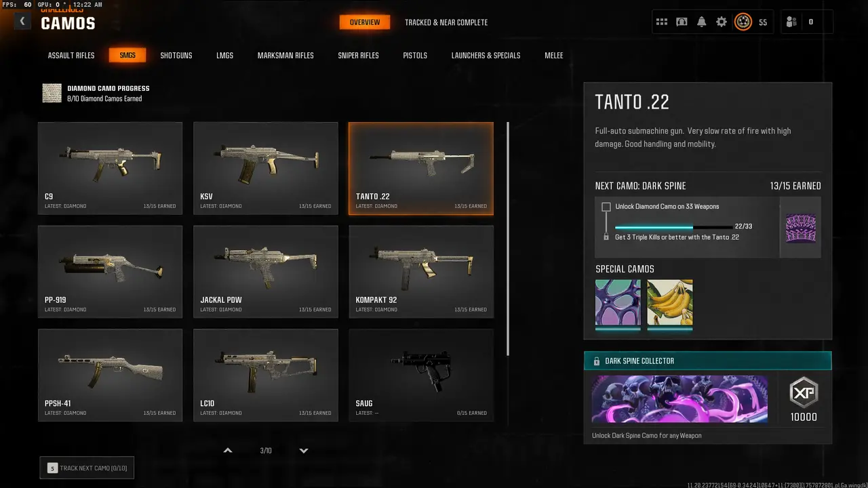This screenshot has height=488, width=868.
Task: Click the back arrow beside CAMOS title
Action: coord(22,22)
